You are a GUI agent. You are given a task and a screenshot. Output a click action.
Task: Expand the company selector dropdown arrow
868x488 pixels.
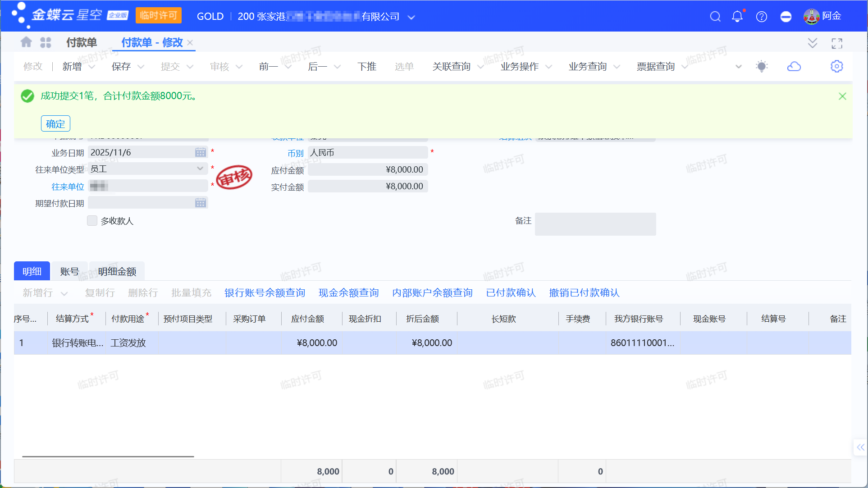click(411, 17)
